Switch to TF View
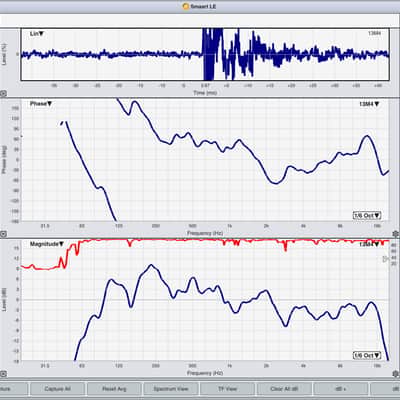 [x=227, y=389]
